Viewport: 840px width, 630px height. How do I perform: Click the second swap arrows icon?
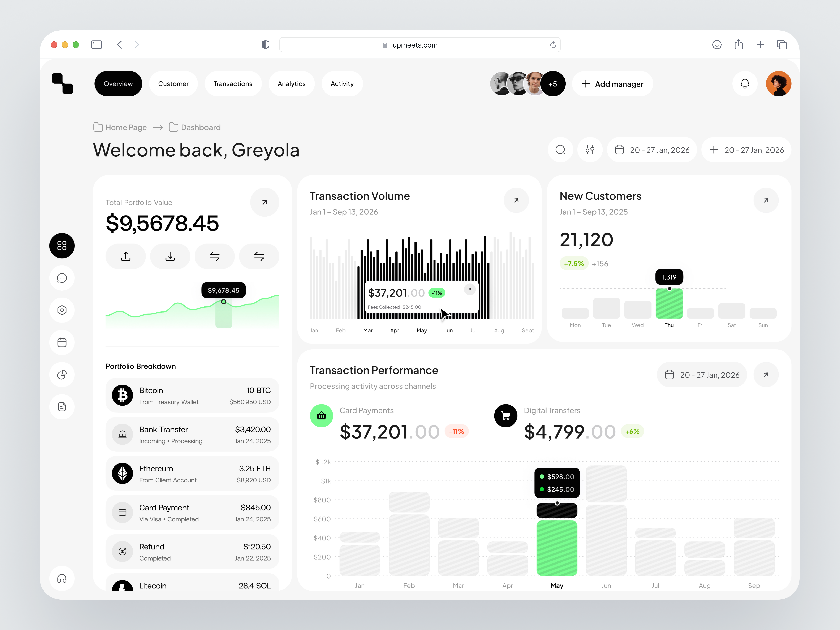click(259, 256)
